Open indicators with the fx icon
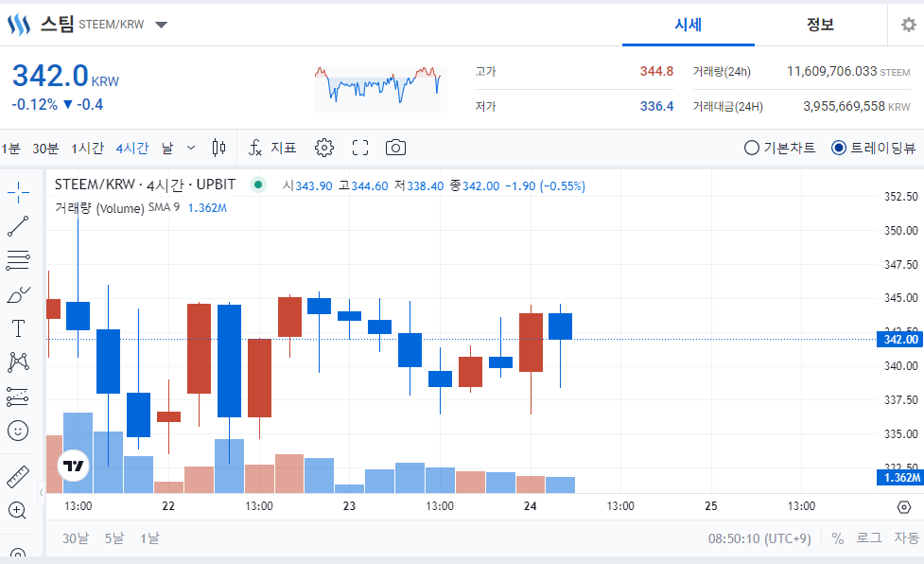This screenshot has height=564, width=924. pos(255,148)
